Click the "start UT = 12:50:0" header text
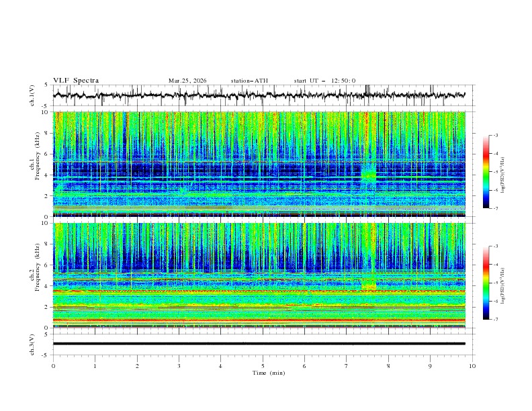This screenshot has height=411, width=532. [324, 81]
